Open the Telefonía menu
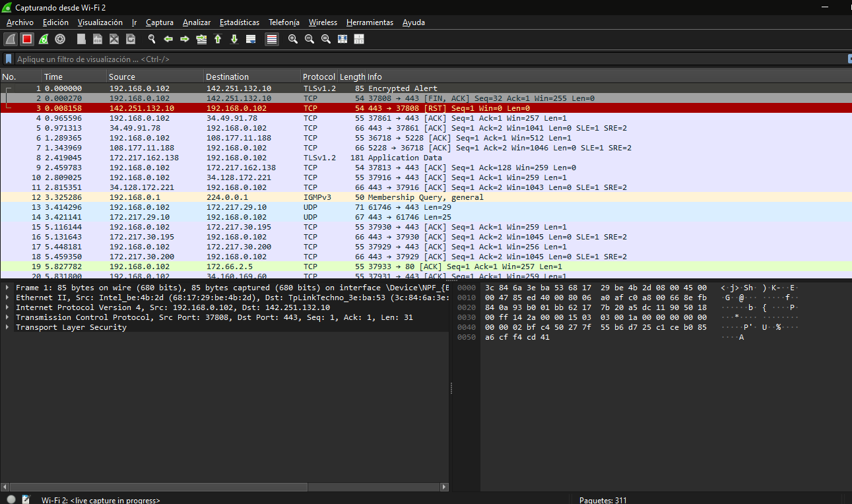The width and height of the screenshot is (852, 504). pyautogui.click(x=284, y=22)
